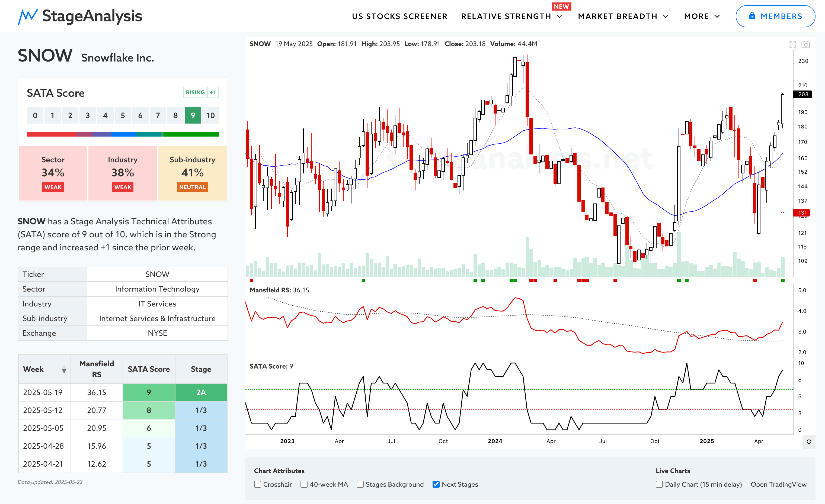Viewport: 825px width, 504px height.
Task: Click Mansfield RS value 12.62 cell
Action: [97, 464]
